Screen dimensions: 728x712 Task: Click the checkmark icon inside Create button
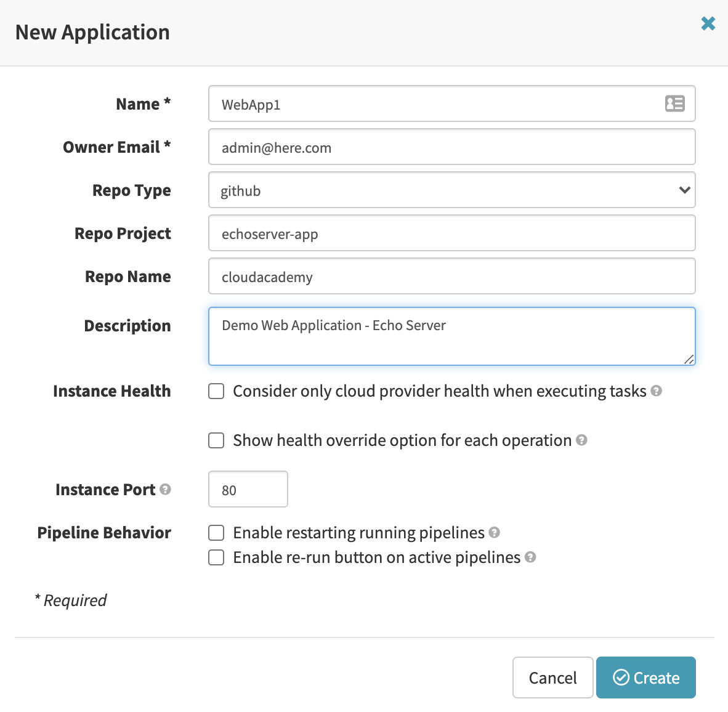coord(621,678)
